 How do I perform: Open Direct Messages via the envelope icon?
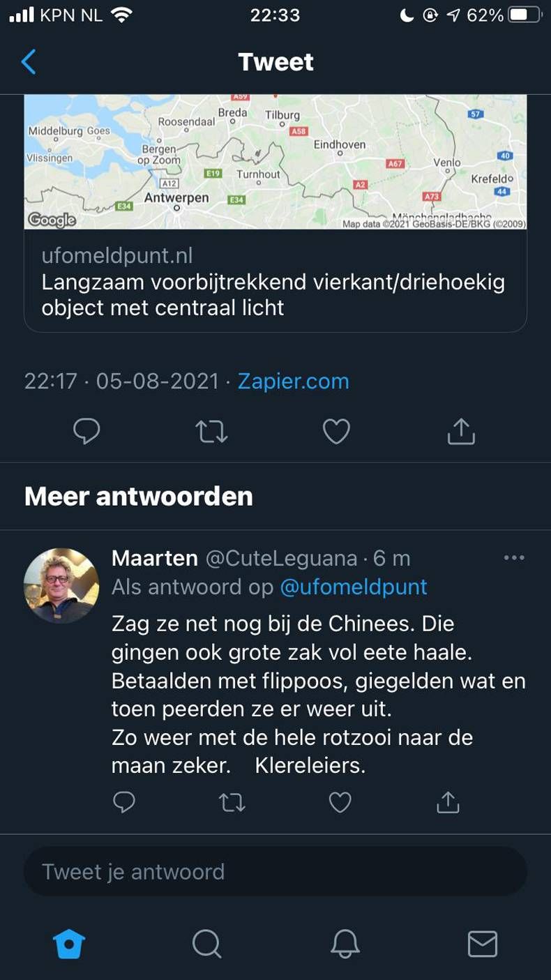click(x=482, y=944)
